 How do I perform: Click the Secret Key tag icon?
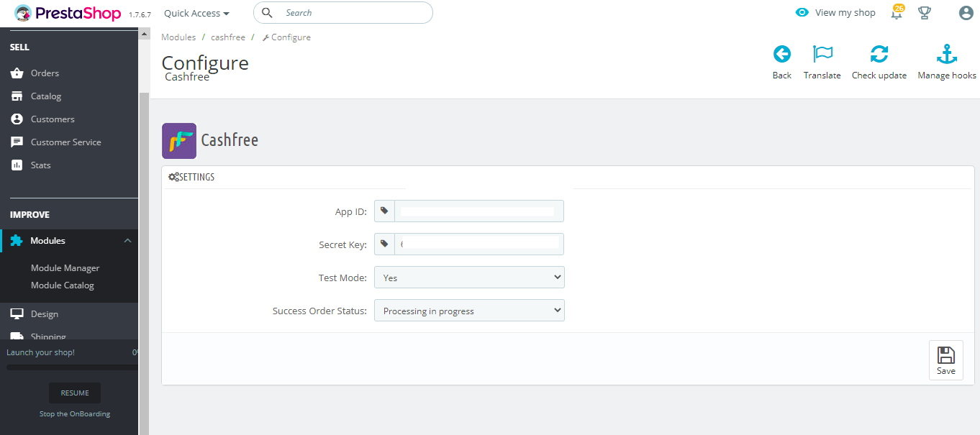pyautogui.click(x=384, y=244)
